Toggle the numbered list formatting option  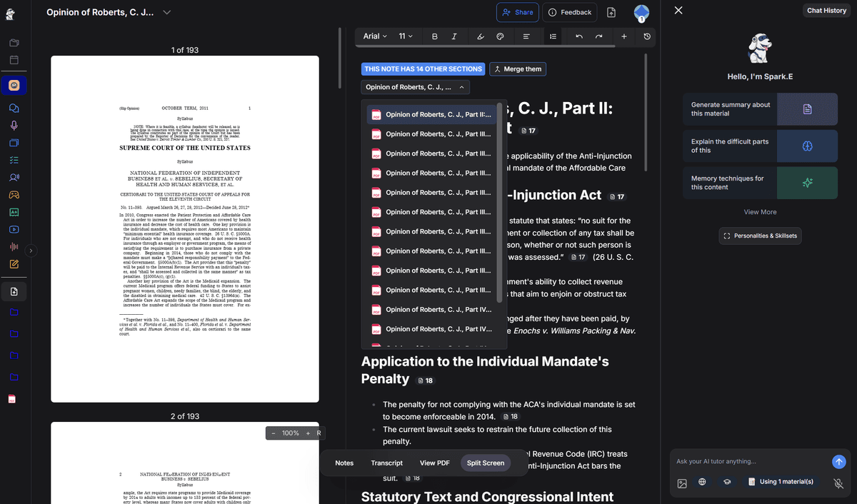point(553,36)
